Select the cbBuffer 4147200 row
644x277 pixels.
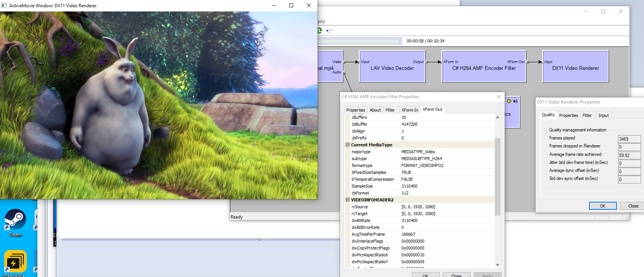coord(422,124)
